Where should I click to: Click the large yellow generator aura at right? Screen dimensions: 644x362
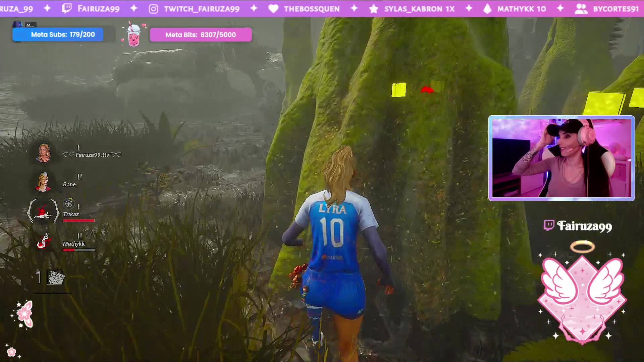click(604, 103)
